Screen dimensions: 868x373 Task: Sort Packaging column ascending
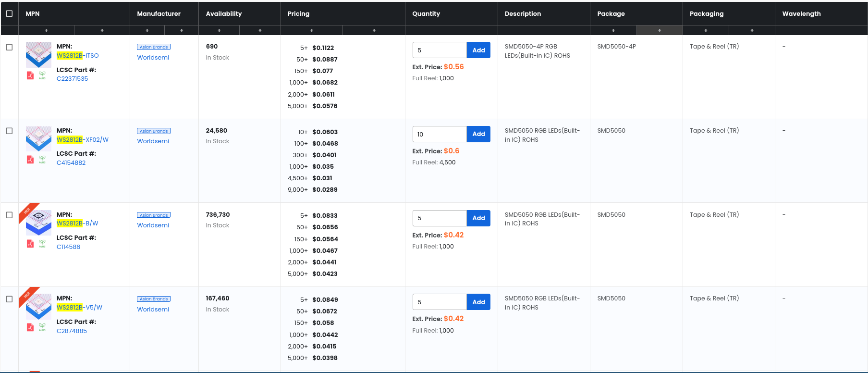pyautogui.click(x=706, y=30)
